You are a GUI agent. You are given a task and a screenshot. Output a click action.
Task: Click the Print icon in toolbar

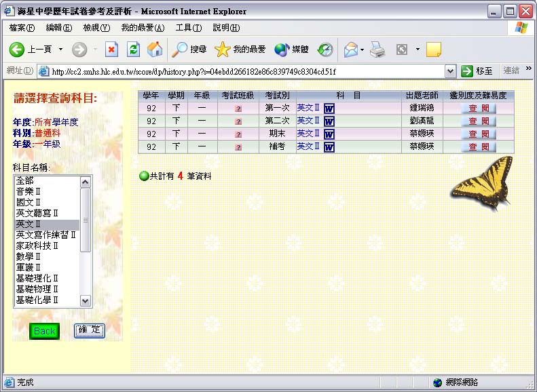point(378,50)
